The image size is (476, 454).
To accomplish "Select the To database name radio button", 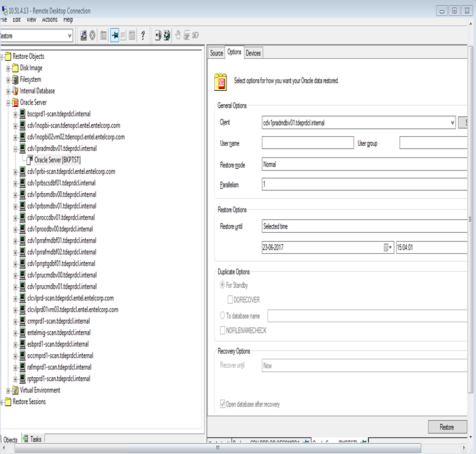I will tap(222, 315).
